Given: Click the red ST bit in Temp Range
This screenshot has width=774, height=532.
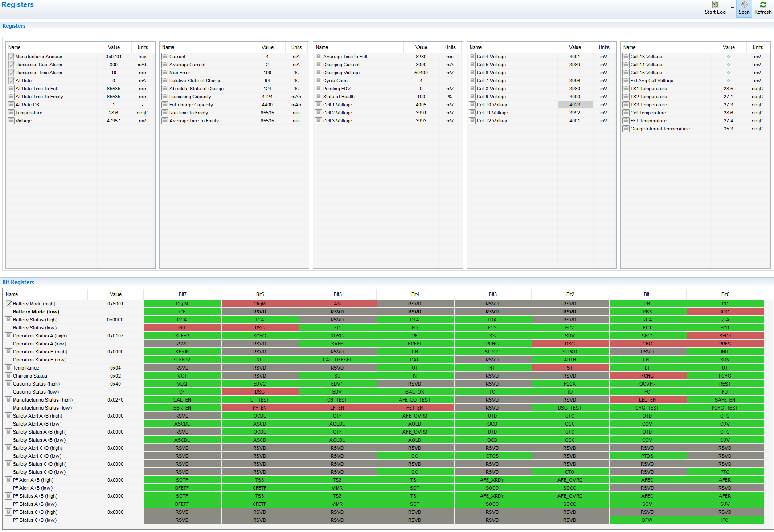Looking at the screenshot, I should coord(570,368).
